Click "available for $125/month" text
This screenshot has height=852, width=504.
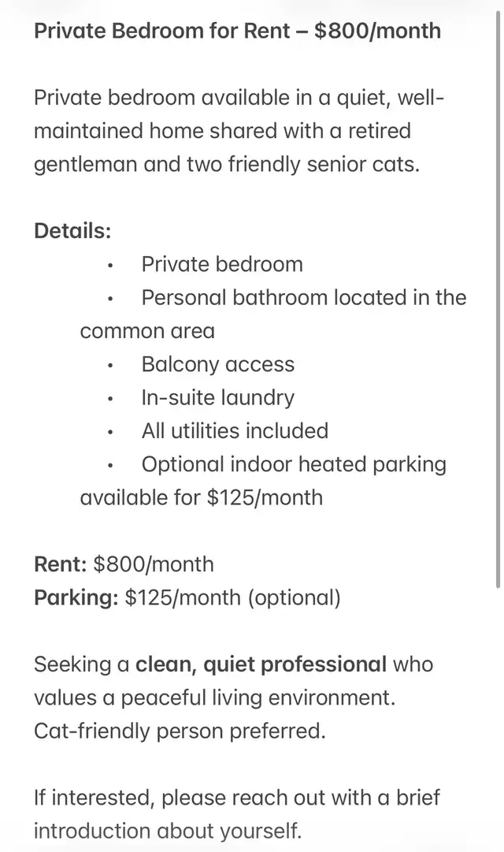[201, 498]
